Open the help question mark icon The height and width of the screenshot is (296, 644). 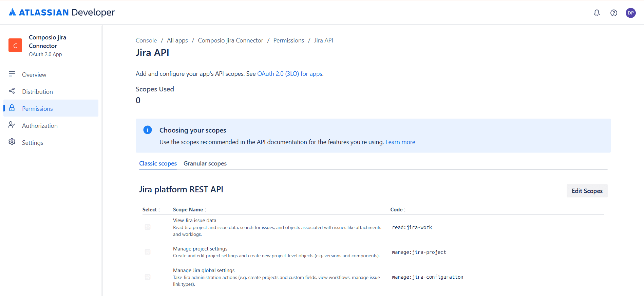[613, 13]
